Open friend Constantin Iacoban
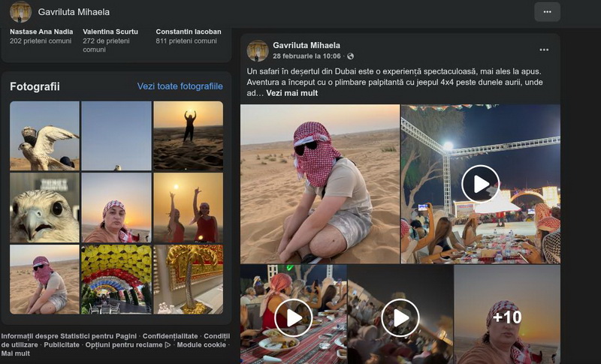 click(x=189, y=32)
